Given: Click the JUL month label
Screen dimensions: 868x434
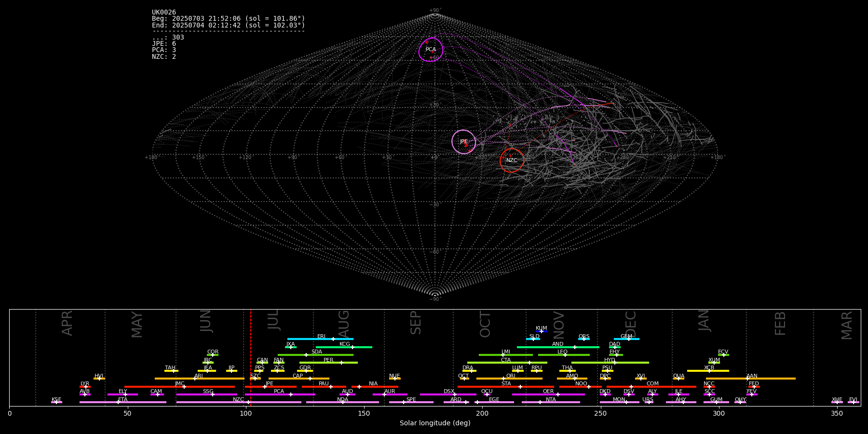Looking at the screenshot, I should point(273,319).
